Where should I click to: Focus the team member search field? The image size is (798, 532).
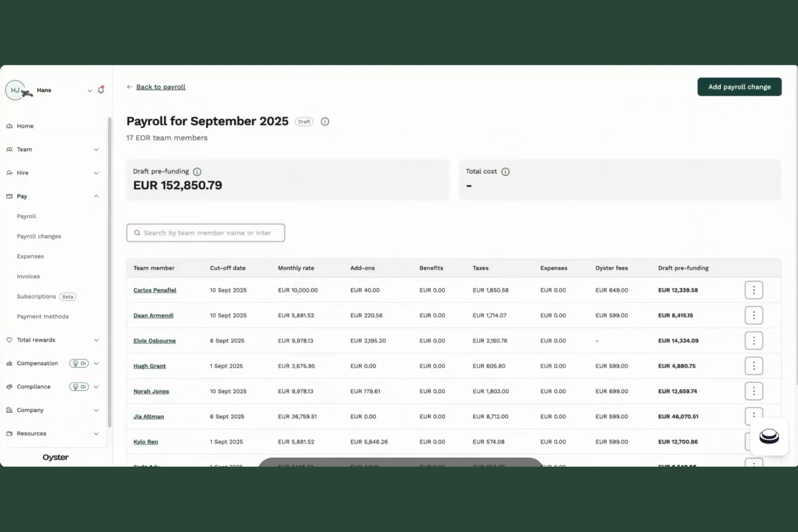coord(205,233)
